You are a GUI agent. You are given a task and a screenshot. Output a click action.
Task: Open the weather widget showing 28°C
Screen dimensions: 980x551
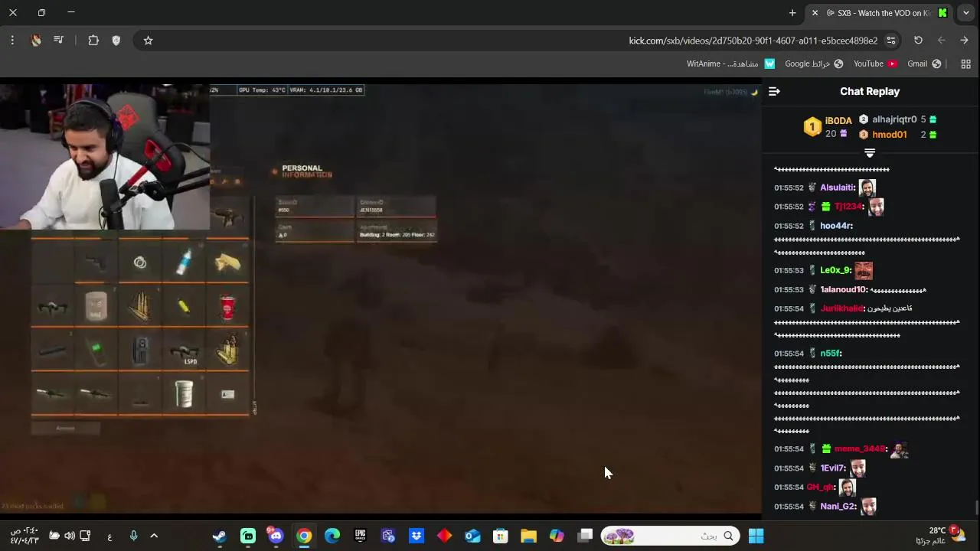[x=946, y=535]
